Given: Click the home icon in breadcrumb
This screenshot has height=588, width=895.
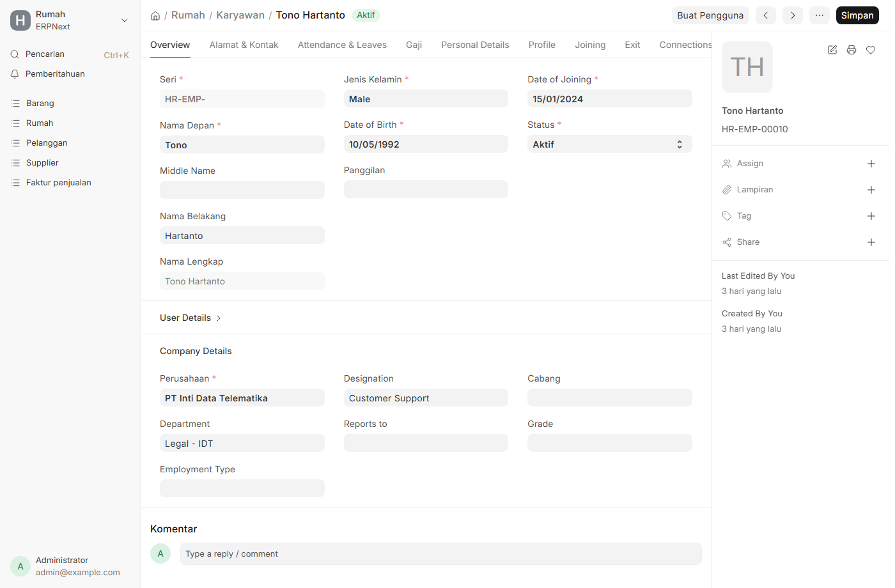Looking at the screenshot, I should pos(155,15).
